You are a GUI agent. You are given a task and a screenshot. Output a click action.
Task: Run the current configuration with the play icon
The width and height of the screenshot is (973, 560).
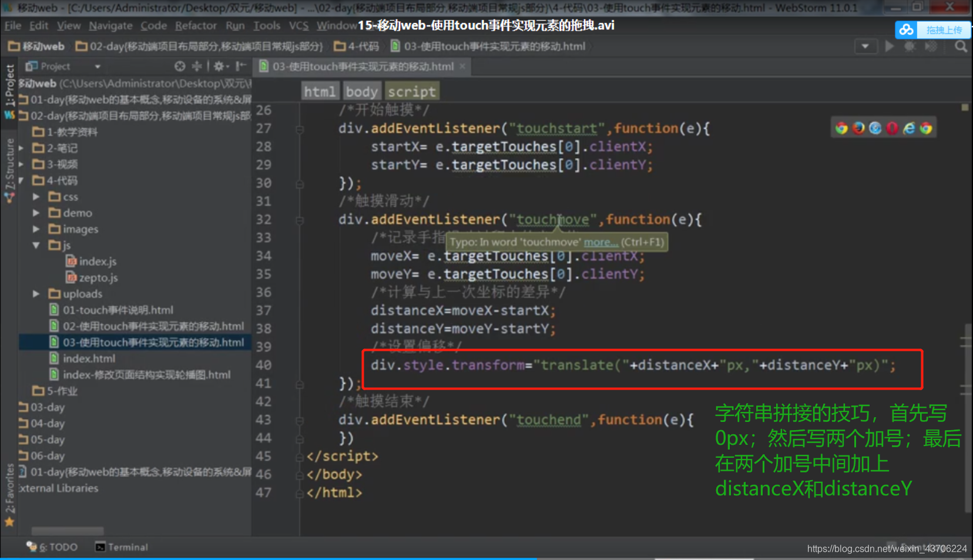pos(890,46)
